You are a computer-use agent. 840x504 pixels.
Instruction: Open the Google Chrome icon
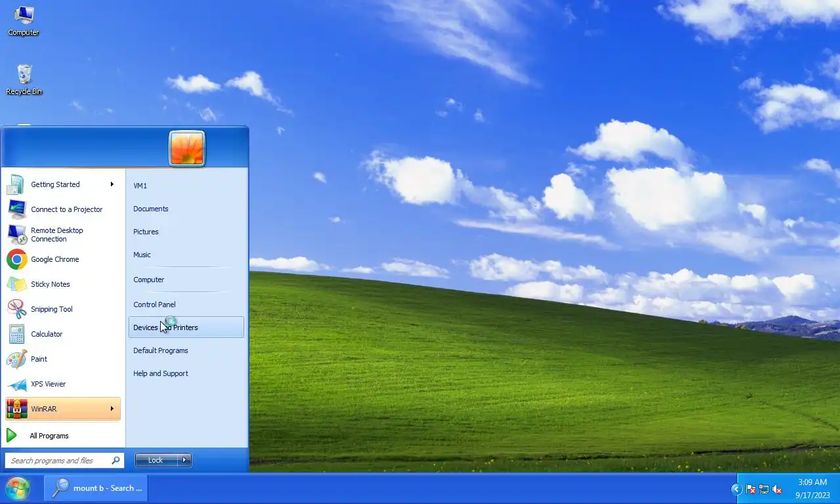(16, 259)
